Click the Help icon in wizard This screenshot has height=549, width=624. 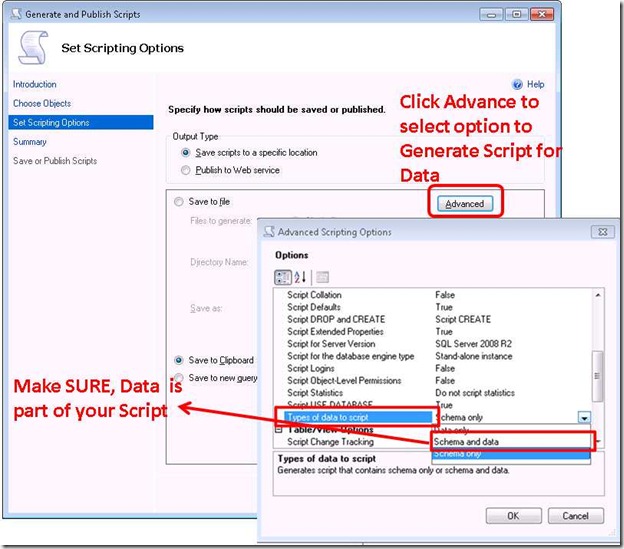click(517, 84)
